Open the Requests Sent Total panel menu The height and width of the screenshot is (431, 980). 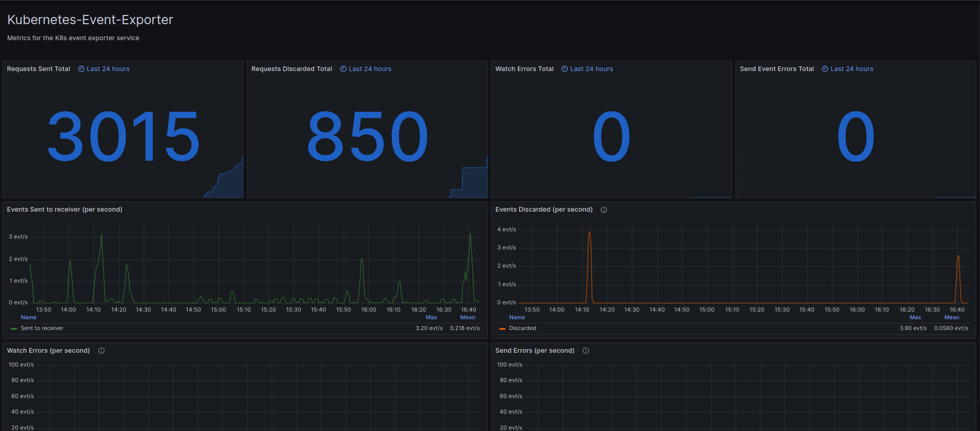39,69
